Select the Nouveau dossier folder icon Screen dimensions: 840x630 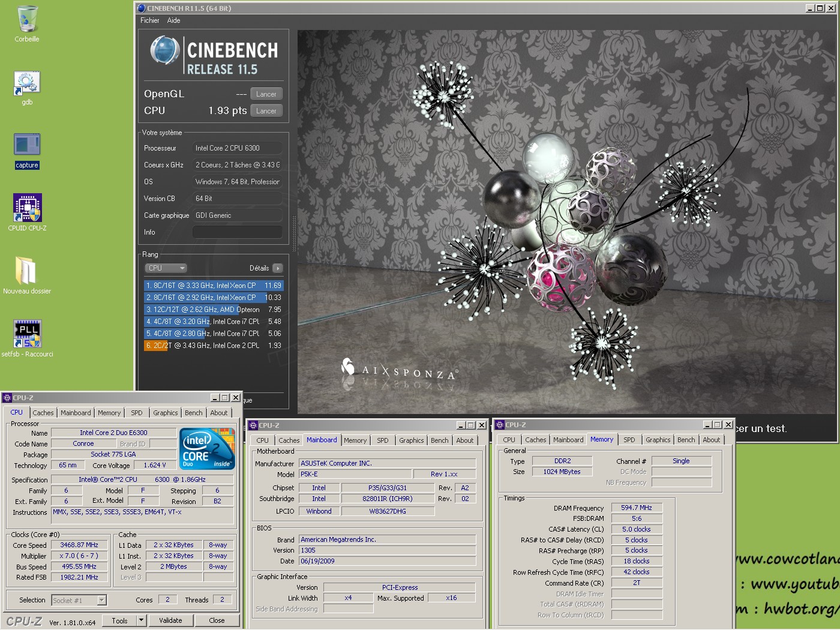coord(26,271)
